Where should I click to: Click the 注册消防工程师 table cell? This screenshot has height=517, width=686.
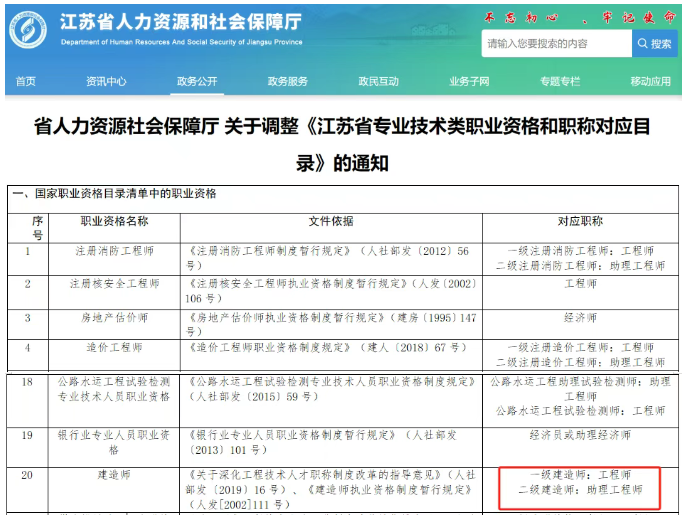click(114, 259)
